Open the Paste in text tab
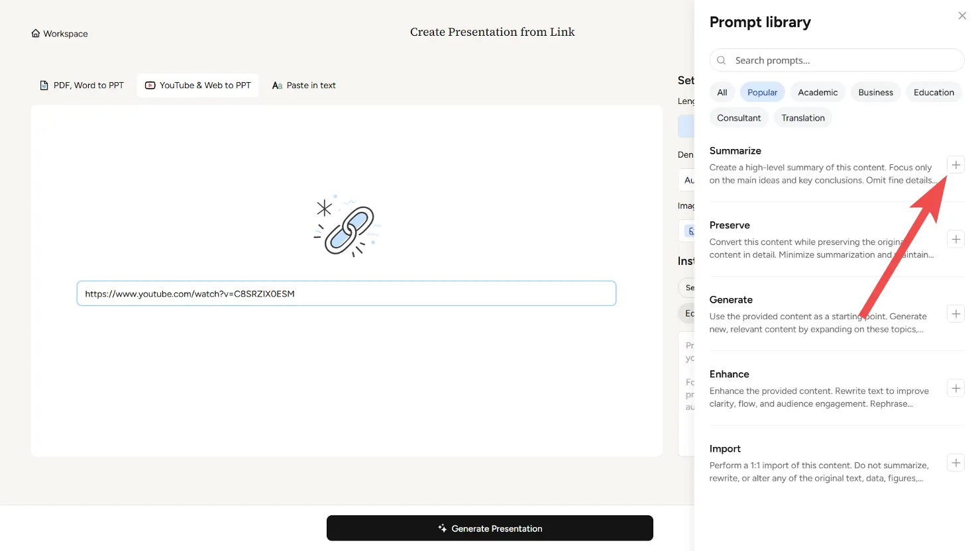 click(304, 85)
